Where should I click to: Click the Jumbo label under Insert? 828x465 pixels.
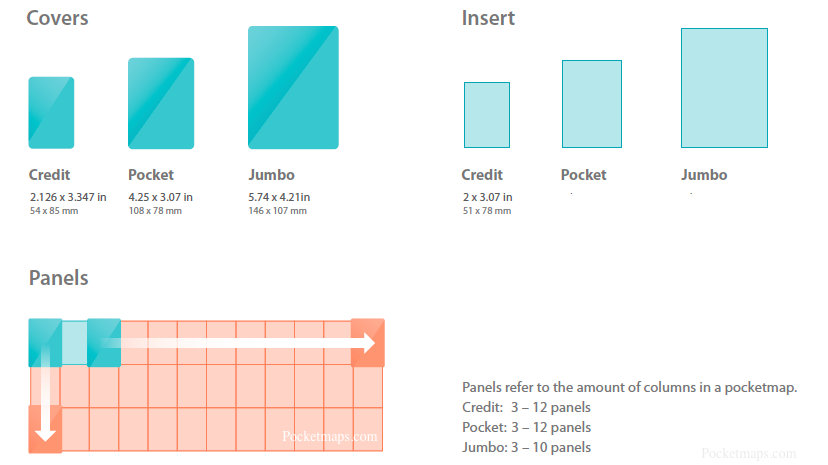704,175
